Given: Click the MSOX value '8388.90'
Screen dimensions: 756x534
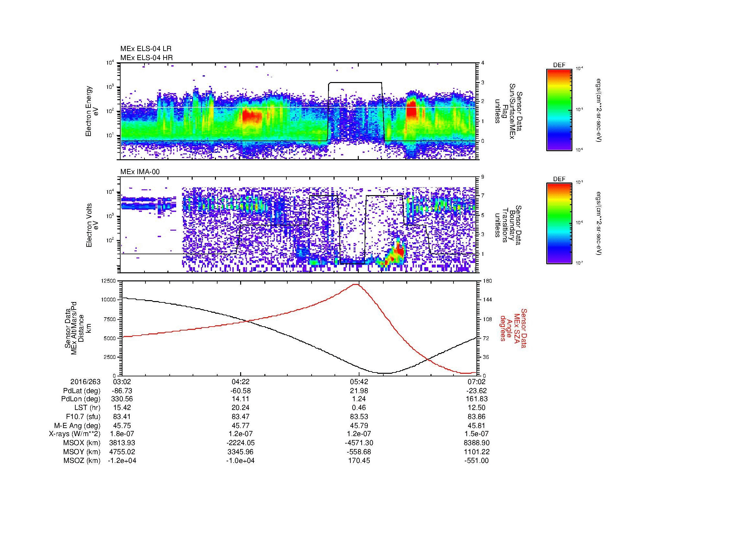Looking at the screenshot, I should click(x=476, y=443).
